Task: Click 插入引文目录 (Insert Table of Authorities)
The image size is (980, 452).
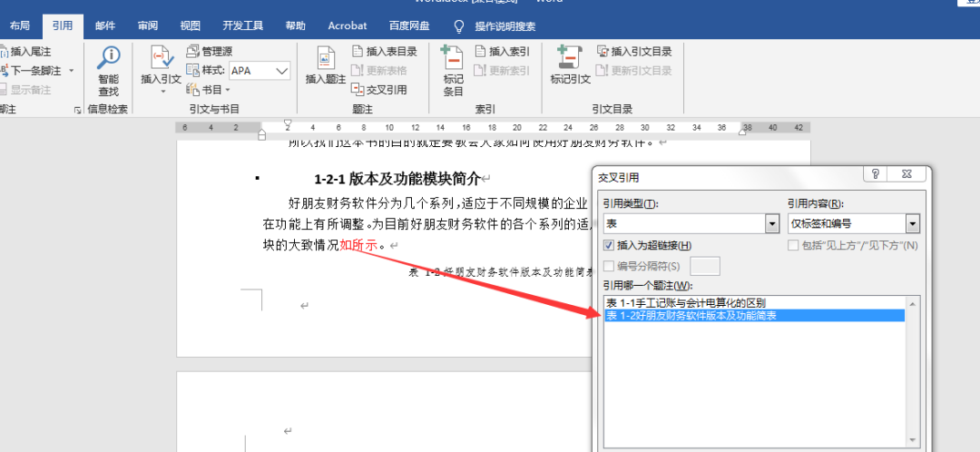Action: (x=633, y=51)
